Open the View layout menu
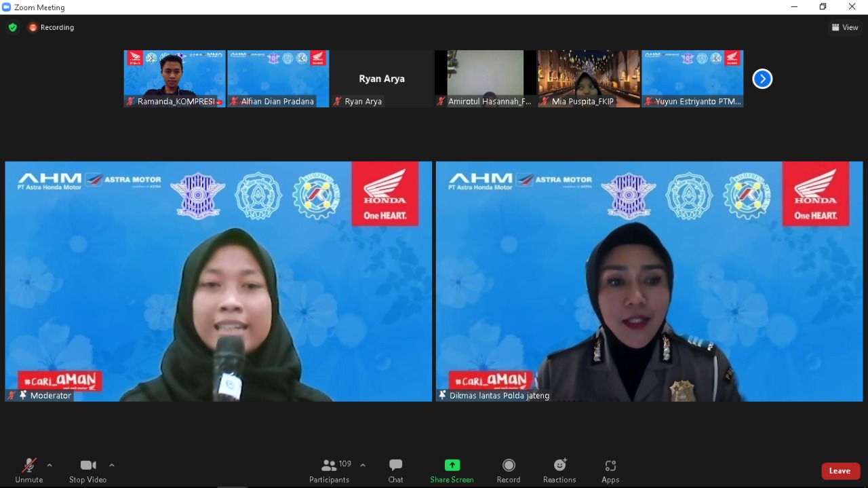 coord(845,27)
